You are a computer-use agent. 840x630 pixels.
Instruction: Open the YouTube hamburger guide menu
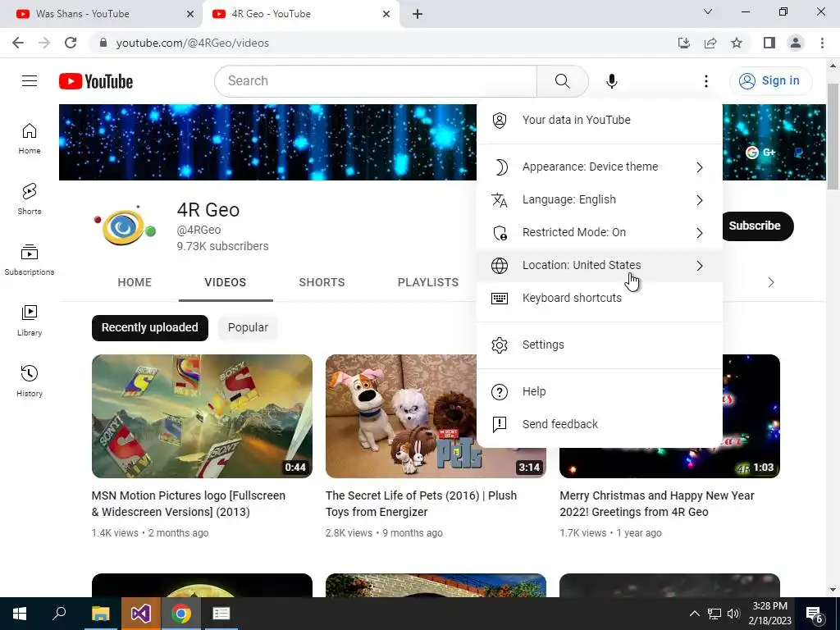click(30, 81)
